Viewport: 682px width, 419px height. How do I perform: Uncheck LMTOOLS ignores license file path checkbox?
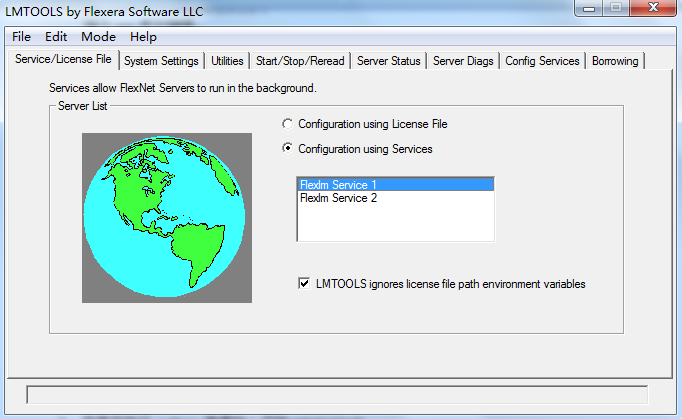[x=304, y=284]
